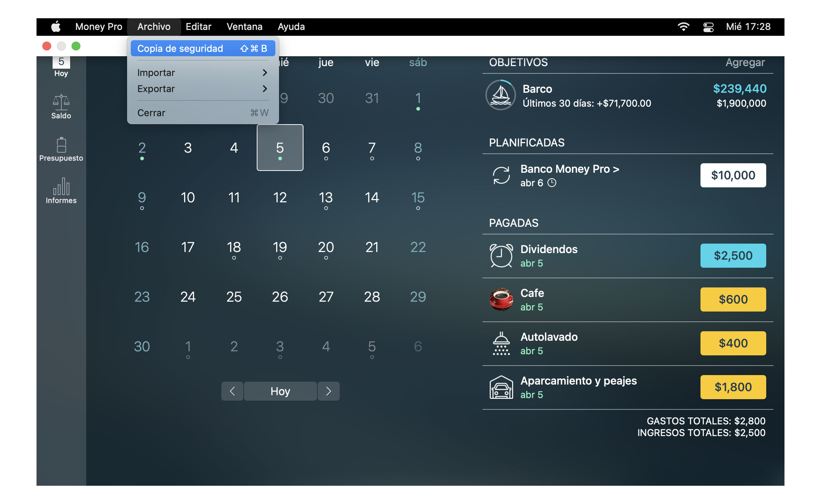Click Agregar to add a new goal
This screenshot has height=504, width=821.
745,62
